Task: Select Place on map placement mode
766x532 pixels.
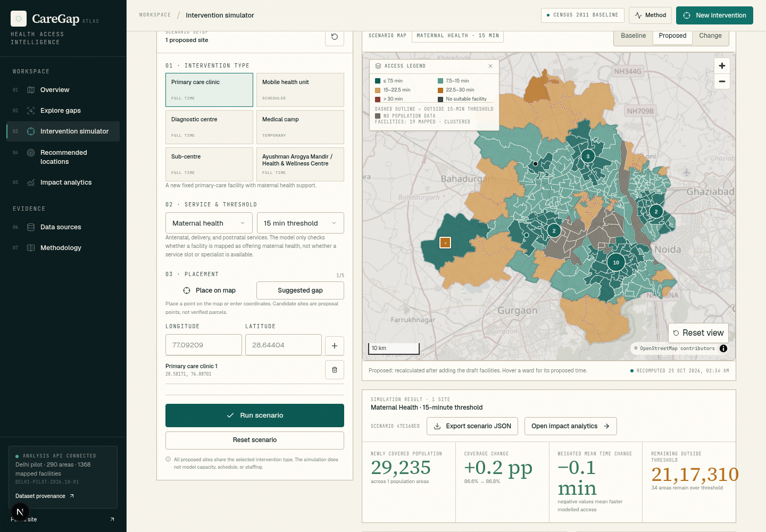Action: [x=209, y=290]
